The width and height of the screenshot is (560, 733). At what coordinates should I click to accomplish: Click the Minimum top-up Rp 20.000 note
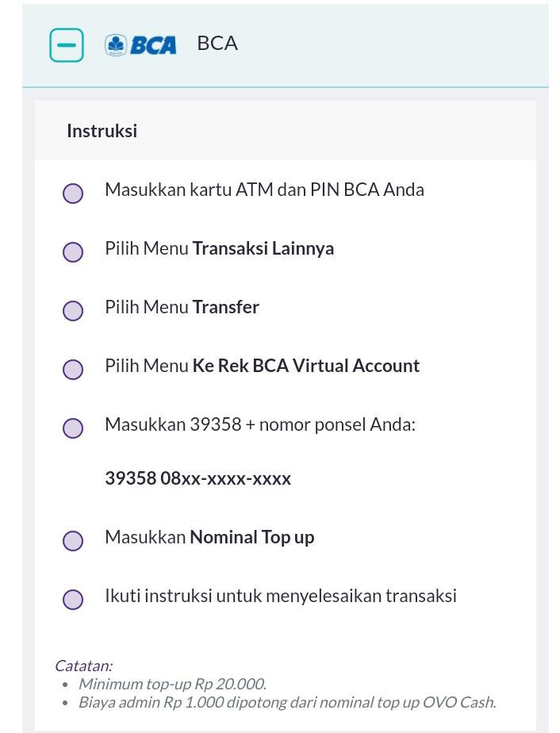point(172,684)
